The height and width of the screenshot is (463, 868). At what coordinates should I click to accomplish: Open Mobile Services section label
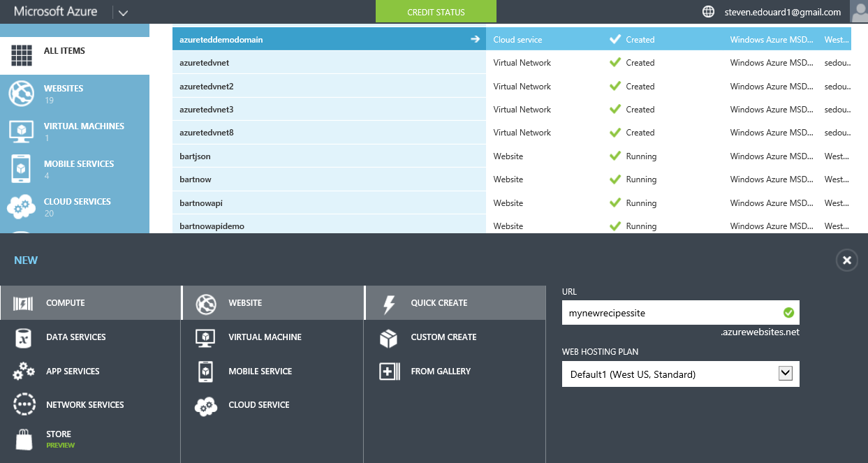click(79, 164)
